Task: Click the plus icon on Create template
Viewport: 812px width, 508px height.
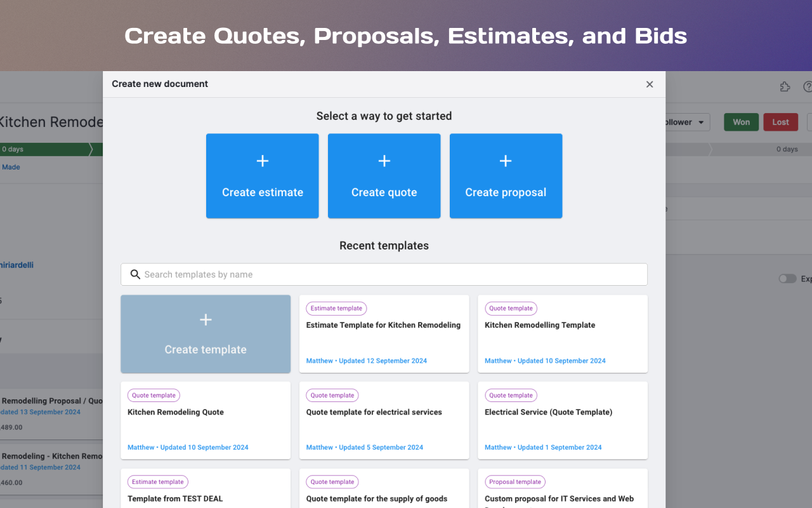Action: (206, 320)
